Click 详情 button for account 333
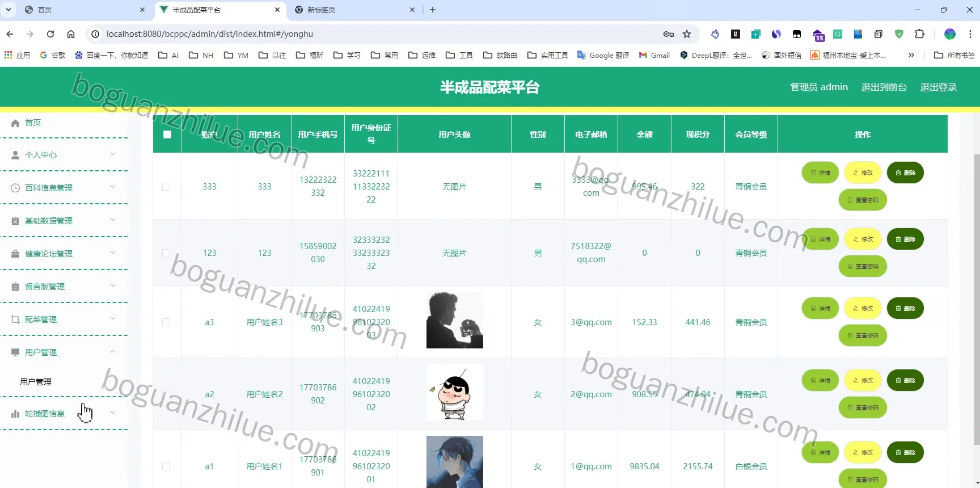Image resolution: width=980 pixels, height=488 pixels. [x=820, y=173]
